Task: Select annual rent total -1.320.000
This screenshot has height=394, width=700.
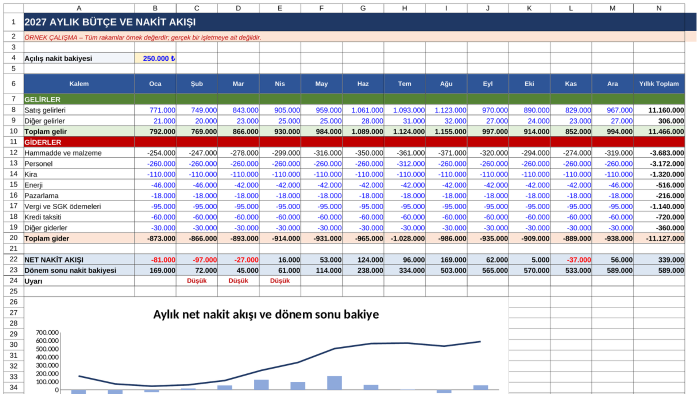Action: click(659, 174)
